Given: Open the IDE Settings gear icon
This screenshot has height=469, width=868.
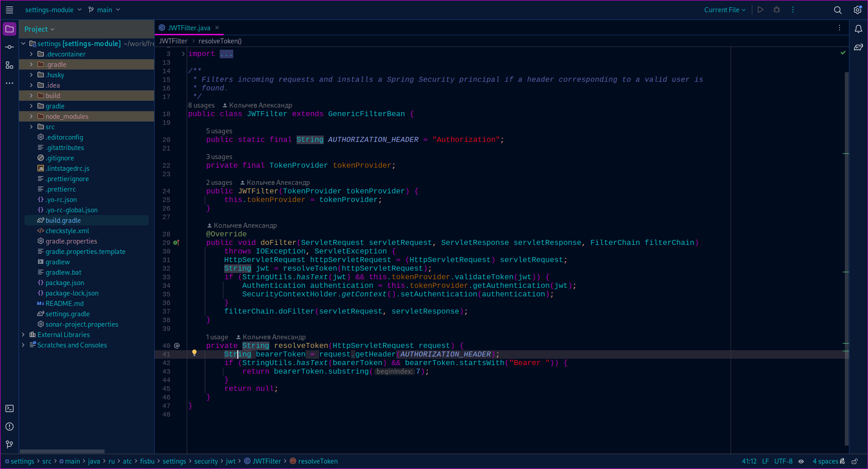Looking at the screenshot, I should (x=858, y=9).
